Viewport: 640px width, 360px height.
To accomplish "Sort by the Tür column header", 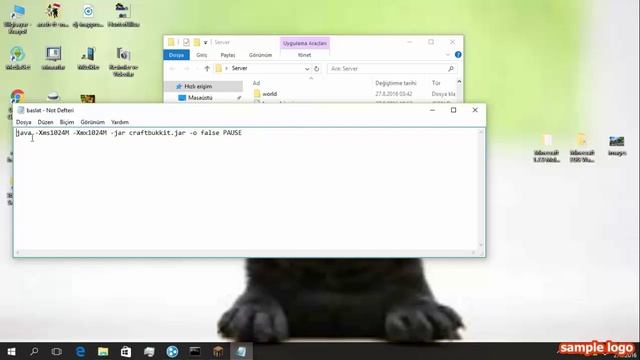I will (436, 83).
